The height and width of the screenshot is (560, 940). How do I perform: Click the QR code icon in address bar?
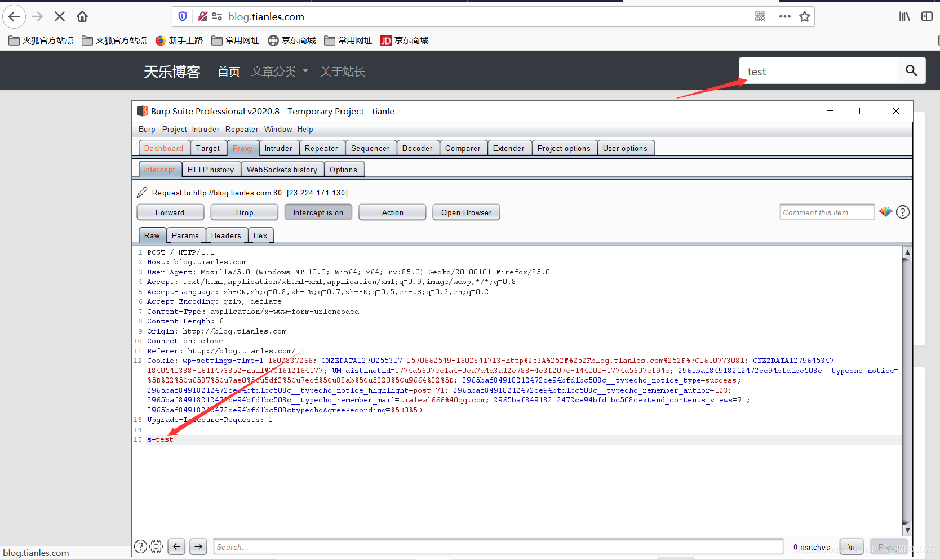(x=760, y=16)
